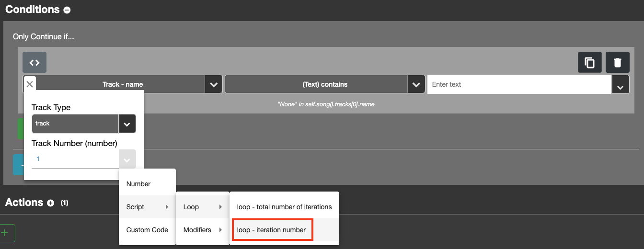Select loop - total number of iterations
The image size is (644, 249).
pos(284,207)
